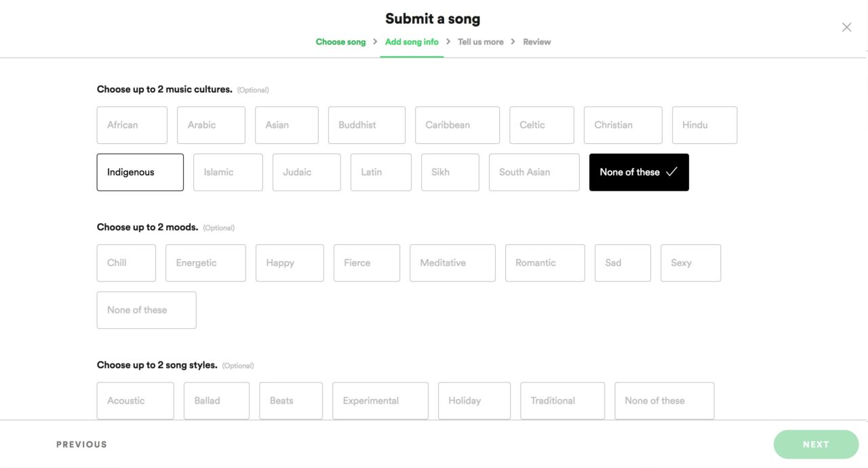Select the Acoustic song style
The height and width of the screenshot is (468, 868).
(135, 400)
